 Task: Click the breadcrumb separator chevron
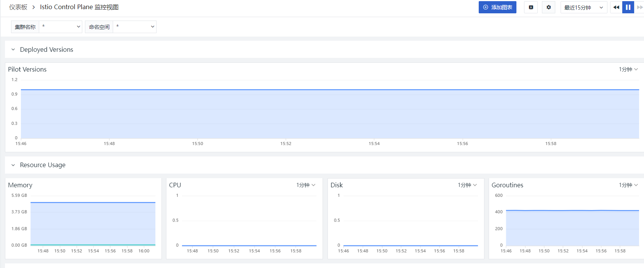pos(34,7)
